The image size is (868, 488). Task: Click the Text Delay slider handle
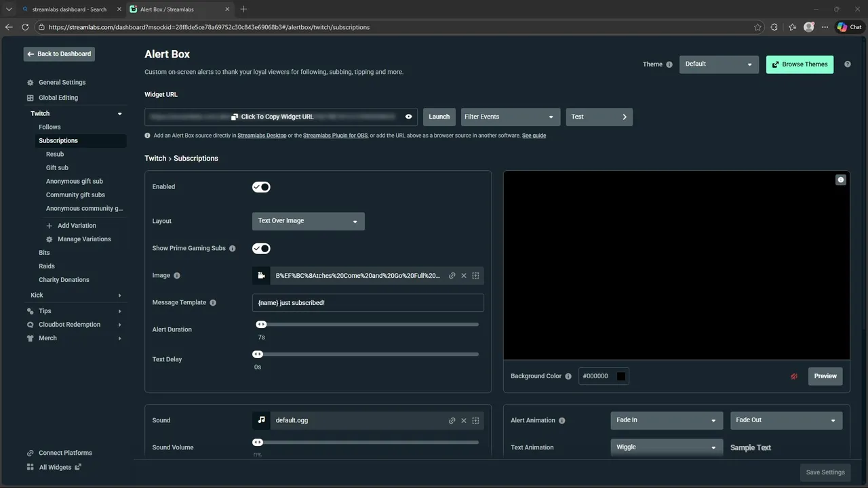pos(258,354)
